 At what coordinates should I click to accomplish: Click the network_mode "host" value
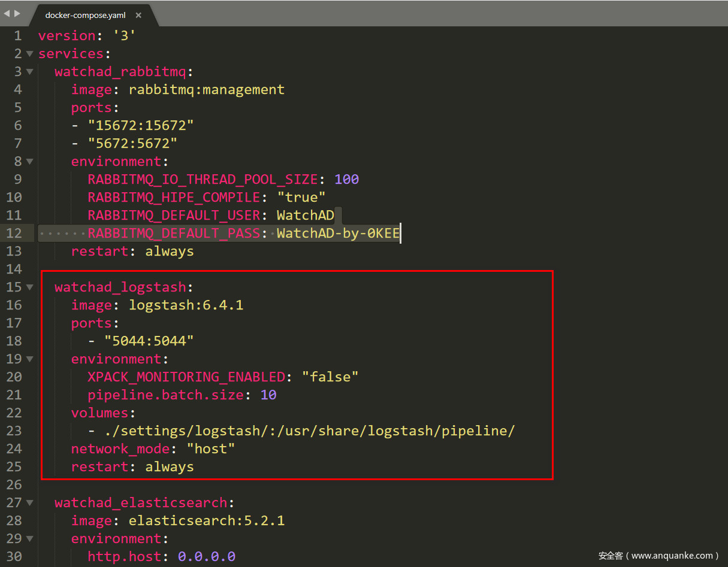pos(210,449)
